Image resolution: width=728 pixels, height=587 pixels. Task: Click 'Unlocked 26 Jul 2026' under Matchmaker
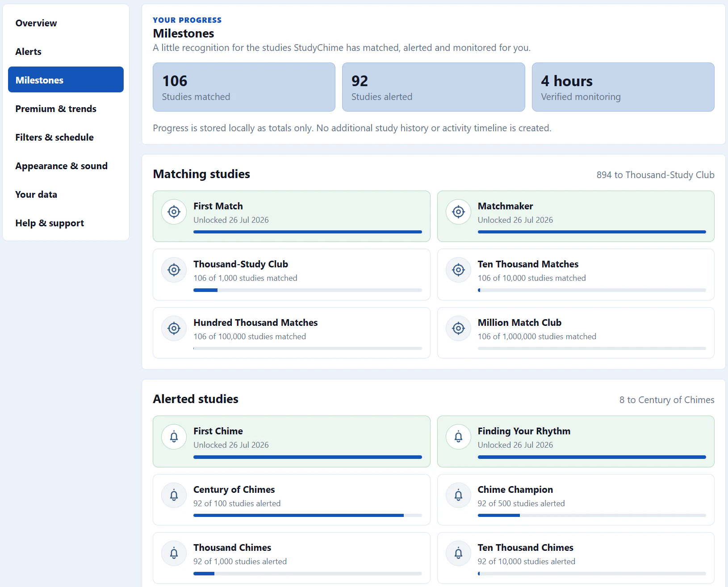(515, 220)
